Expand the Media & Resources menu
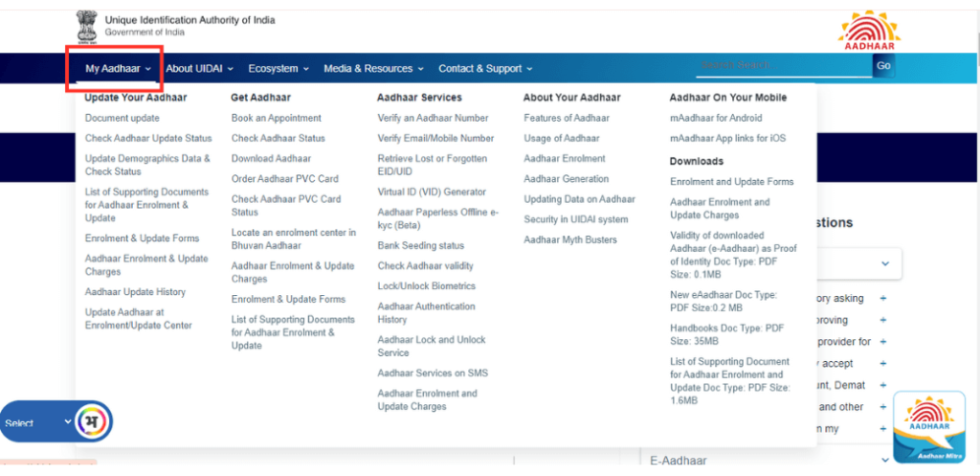The height and width of the screenshot is (476, 980). click(373, 69)
